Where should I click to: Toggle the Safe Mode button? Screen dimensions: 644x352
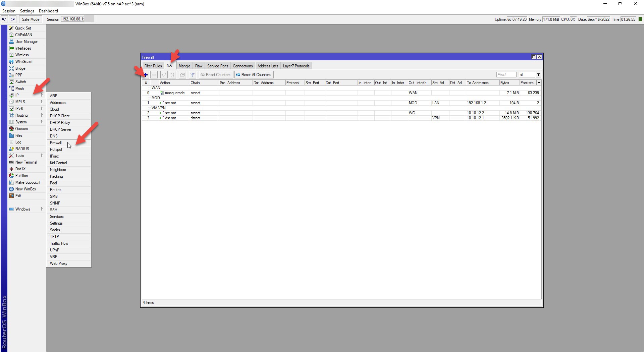[31, 19]
